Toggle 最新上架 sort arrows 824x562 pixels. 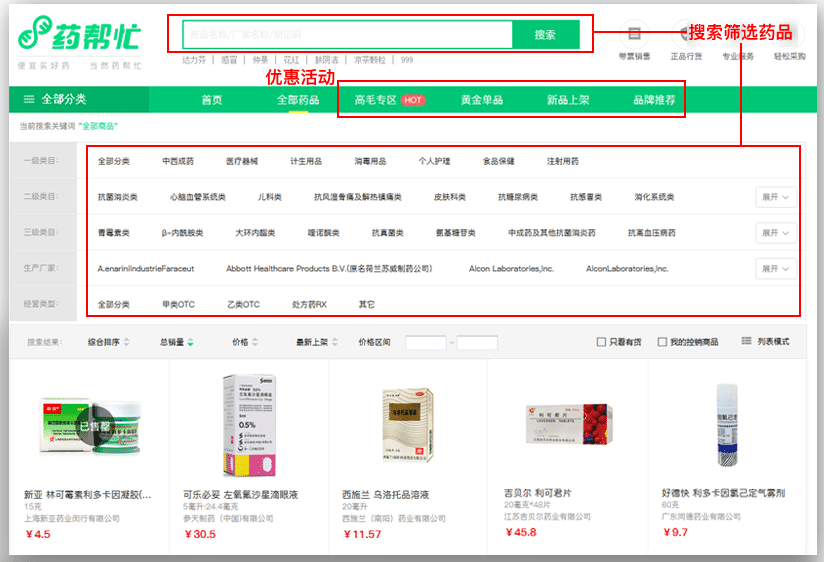[x=335, y=342]
